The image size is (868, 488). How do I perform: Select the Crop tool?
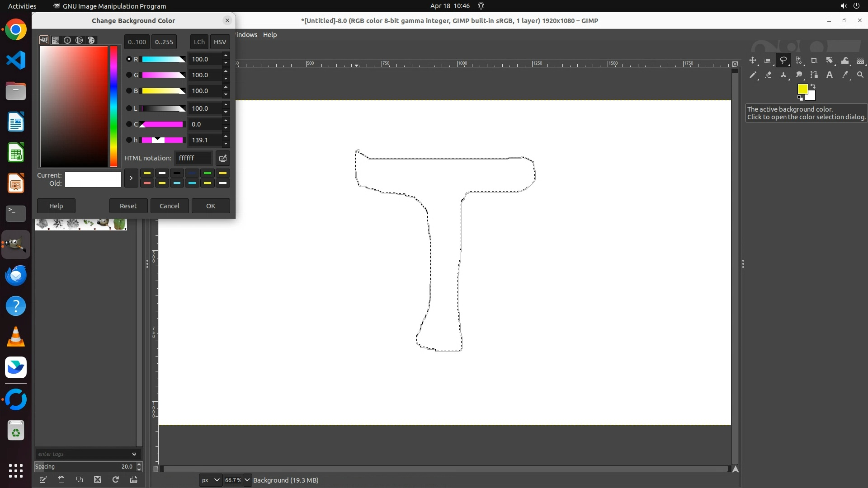[814, 61]
